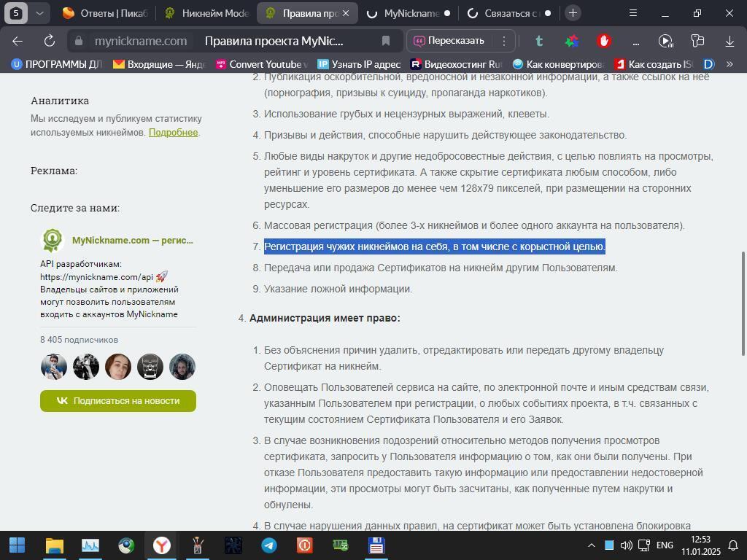Open a new browser tab with plus
This screenshot has height=560, width=747.
(573, 13)
